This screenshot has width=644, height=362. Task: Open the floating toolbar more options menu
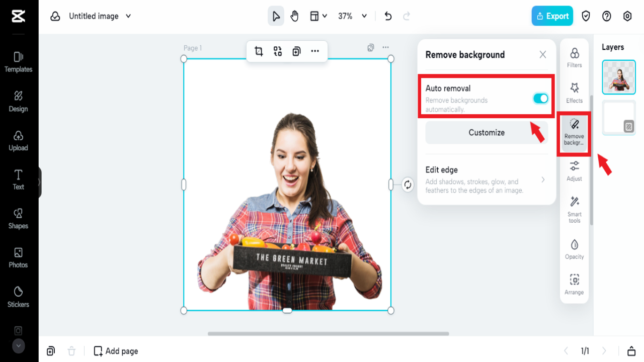click(315, 51)
